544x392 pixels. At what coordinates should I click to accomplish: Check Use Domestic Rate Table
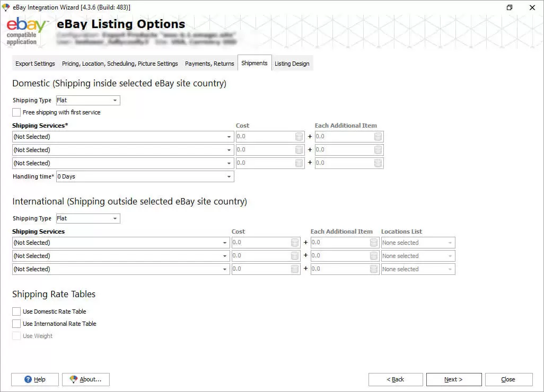click(17, 311)
